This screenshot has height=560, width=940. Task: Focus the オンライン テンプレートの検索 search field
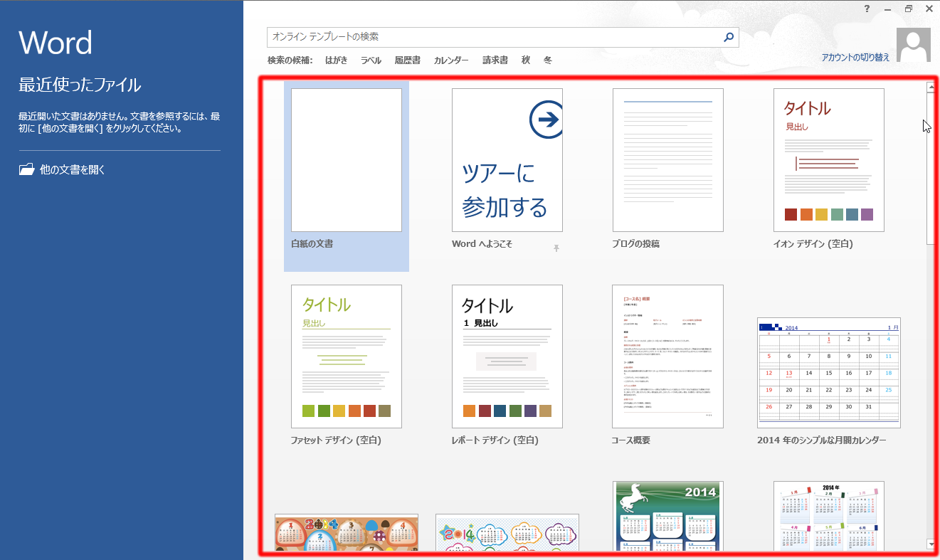pos(491,37)
